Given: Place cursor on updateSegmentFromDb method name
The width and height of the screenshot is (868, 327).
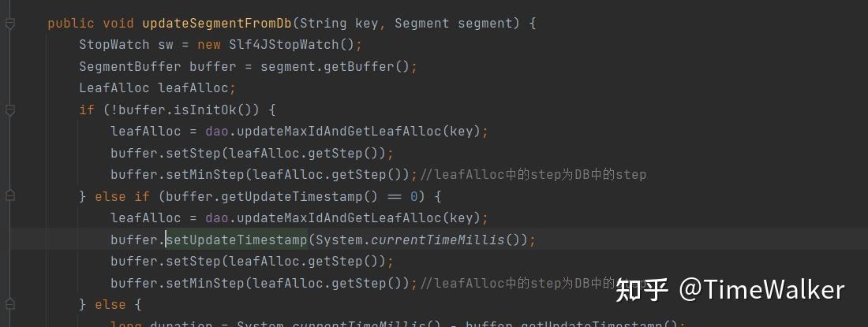Looking at the screenshot, I should (x=217, y=23).
